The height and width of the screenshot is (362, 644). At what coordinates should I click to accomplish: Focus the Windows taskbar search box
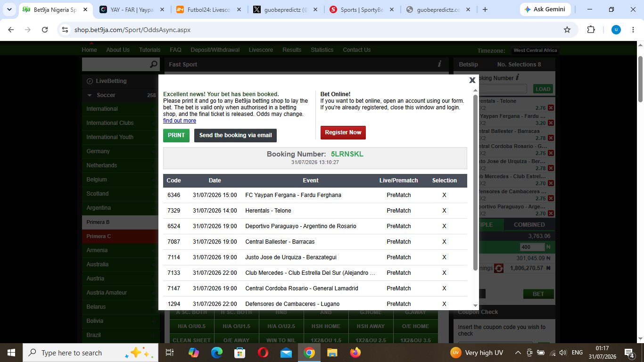pos(91,353)
